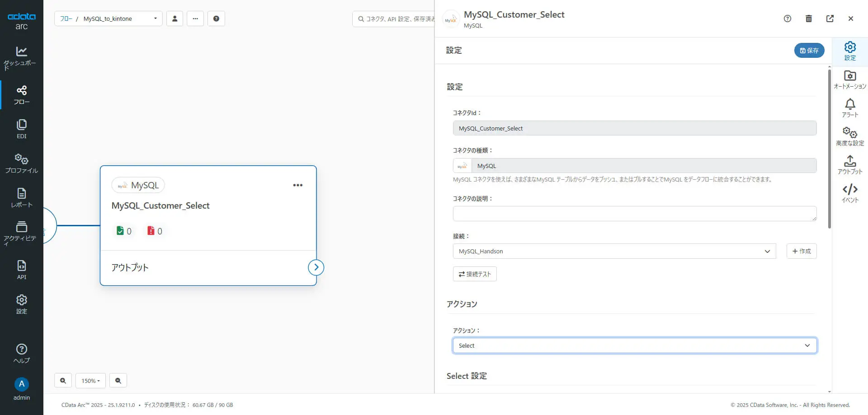Click the Save button
This screenshot has width=868, height=415.
click(x=809, y=51)
